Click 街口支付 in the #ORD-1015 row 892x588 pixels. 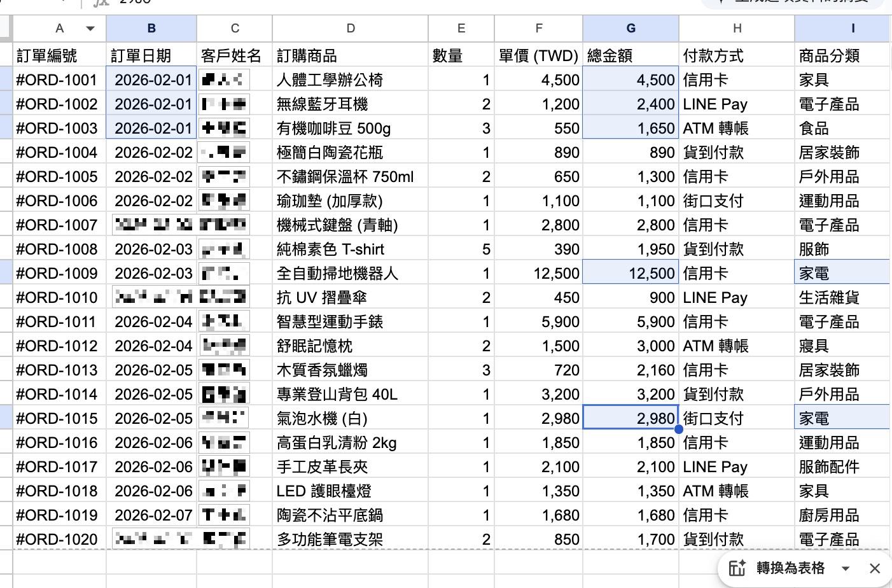point(737,418)
